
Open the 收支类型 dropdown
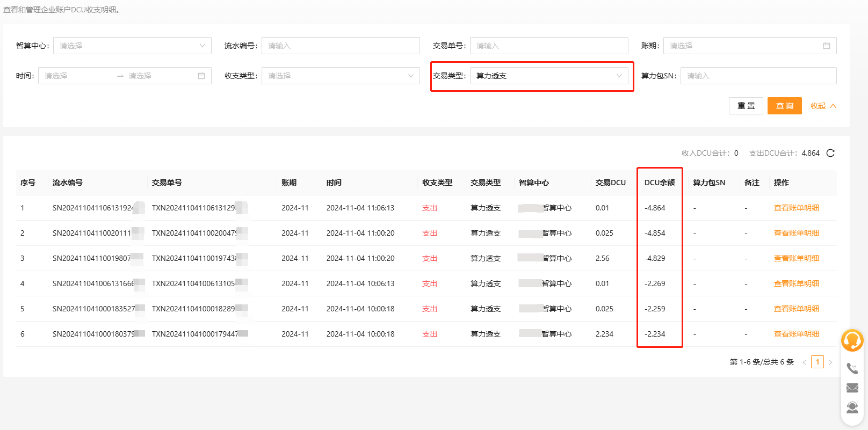tap(341, 76)
